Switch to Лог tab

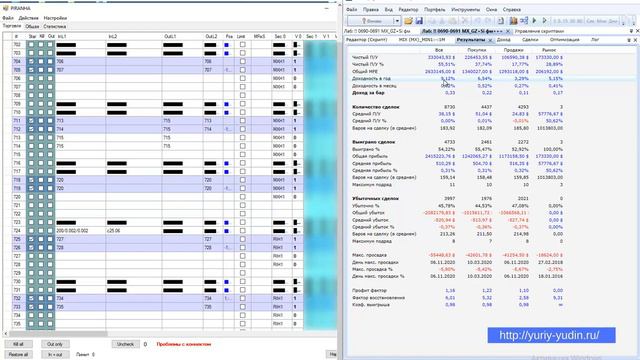[x=595, y=40]
